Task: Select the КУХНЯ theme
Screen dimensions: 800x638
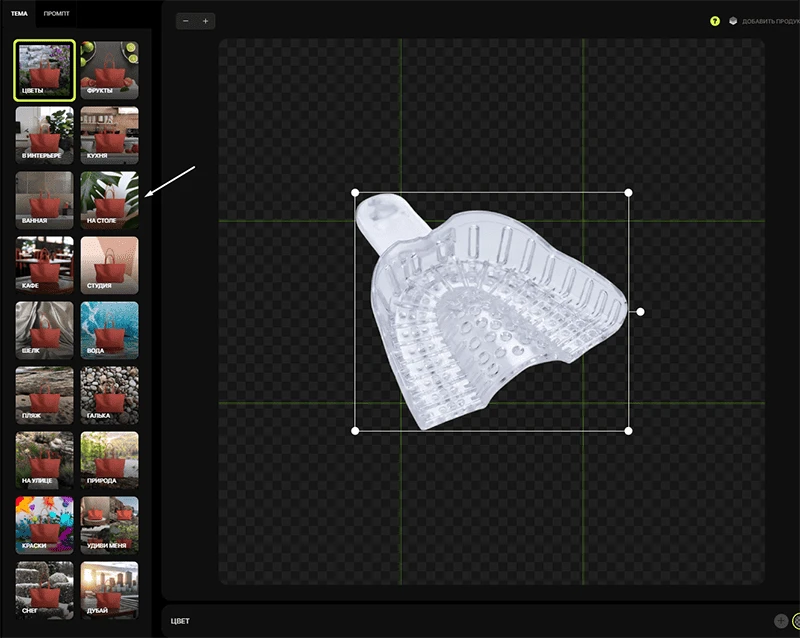Action: [x=109, y=135]
